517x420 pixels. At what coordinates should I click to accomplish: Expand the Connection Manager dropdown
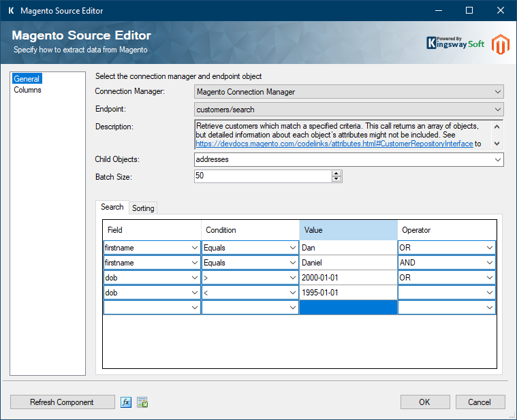point(497,92)
